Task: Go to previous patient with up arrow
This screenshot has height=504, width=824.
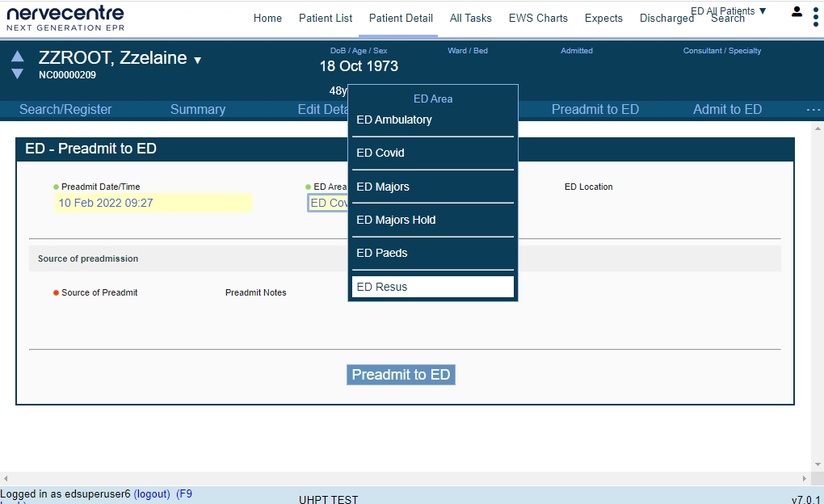Action: click(x=17, y=57)
